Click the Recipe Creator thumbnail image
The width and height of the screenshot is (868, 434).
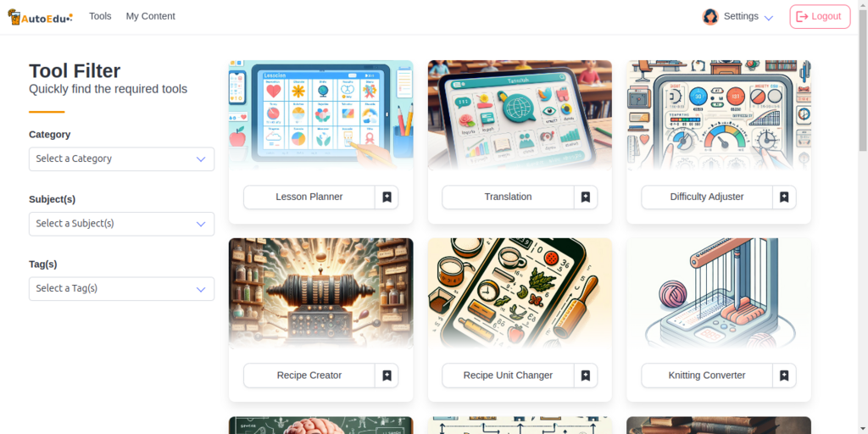tap(321, 293)
